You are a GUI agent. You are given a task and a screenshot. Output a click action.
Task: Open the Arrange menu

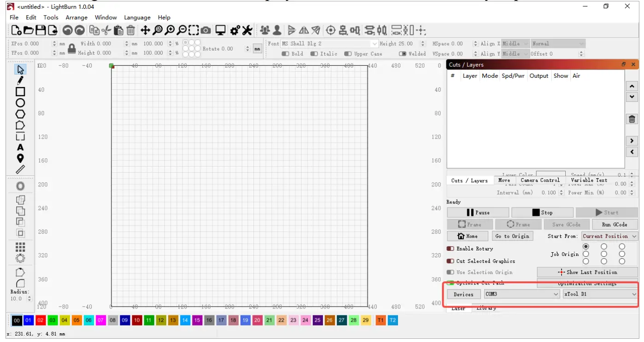(76, 17)
